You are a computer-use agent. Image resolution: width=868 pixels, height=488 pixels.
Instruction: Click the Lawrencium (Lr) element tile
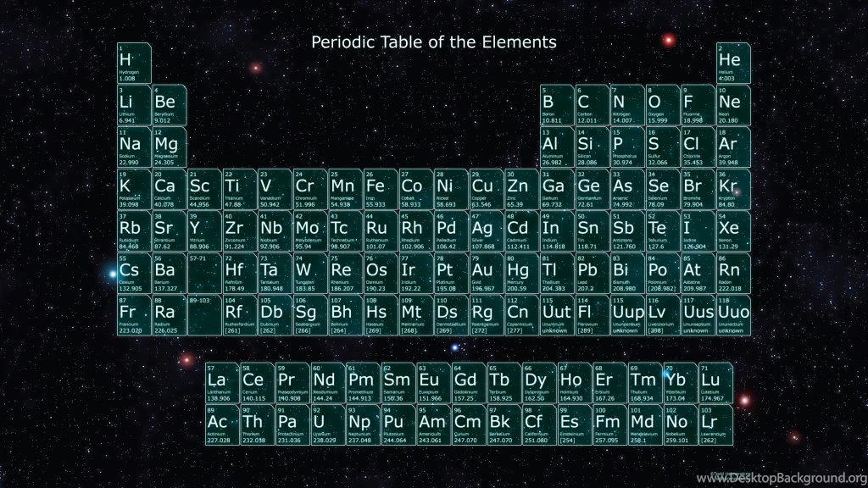[x=716, y=424]
